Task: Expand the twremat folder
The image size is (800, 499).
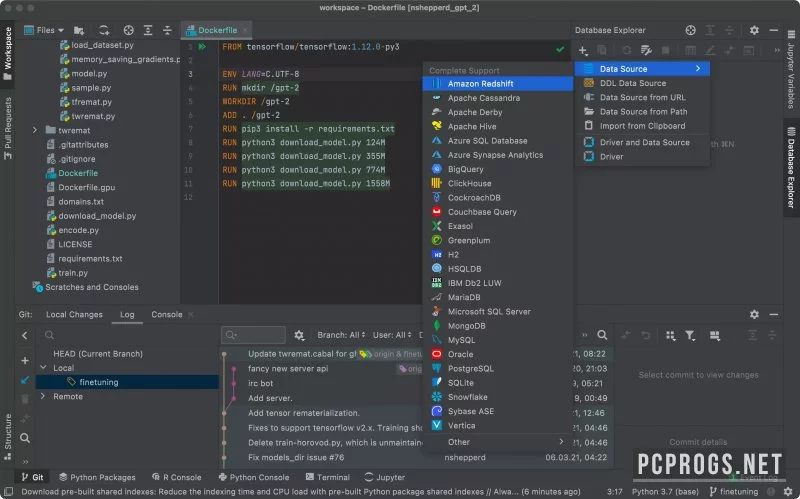Action: 35,130
